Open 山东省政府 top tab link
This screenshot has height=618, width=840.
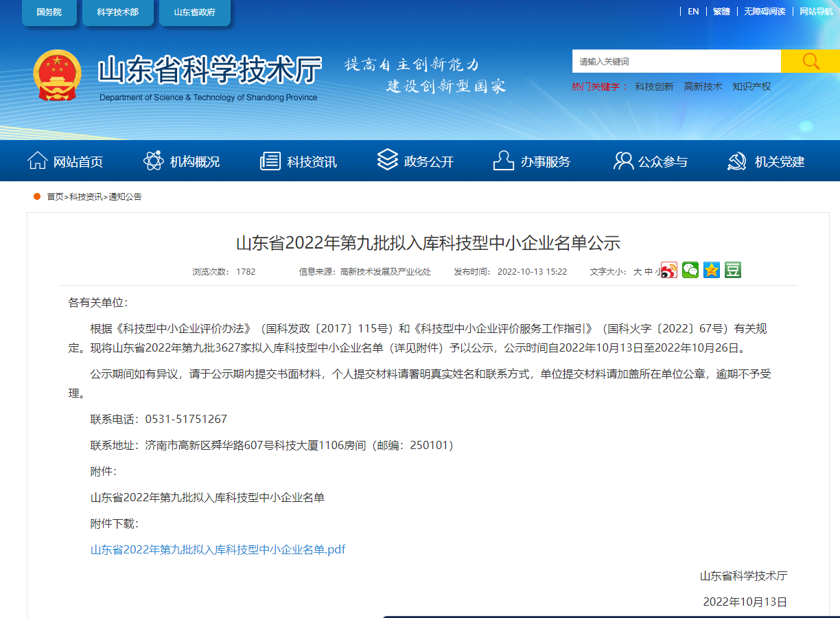194,12
